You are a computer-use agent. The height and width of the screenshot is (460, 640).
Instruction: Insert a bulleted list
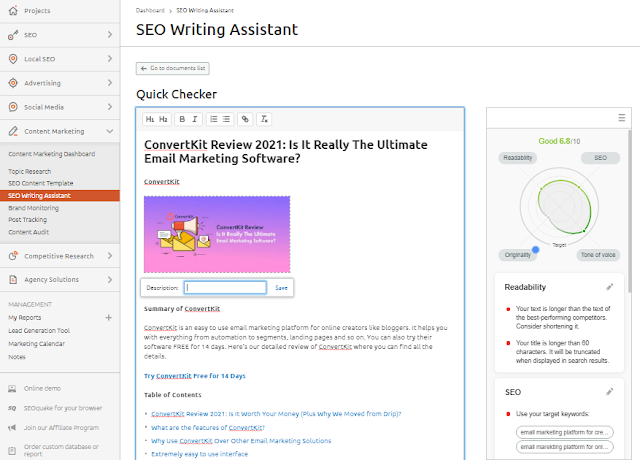tap(226, 119)
